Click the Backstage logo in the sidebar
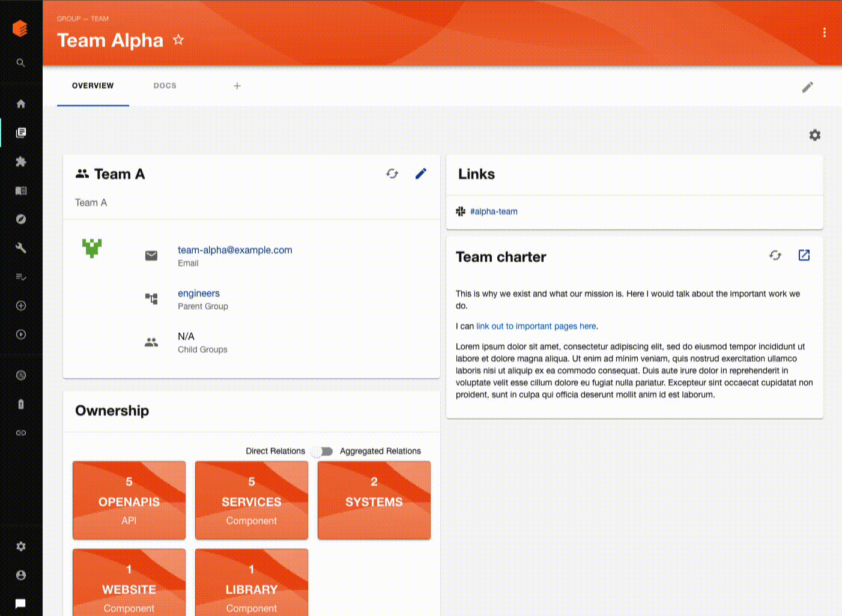 (20, 28)
